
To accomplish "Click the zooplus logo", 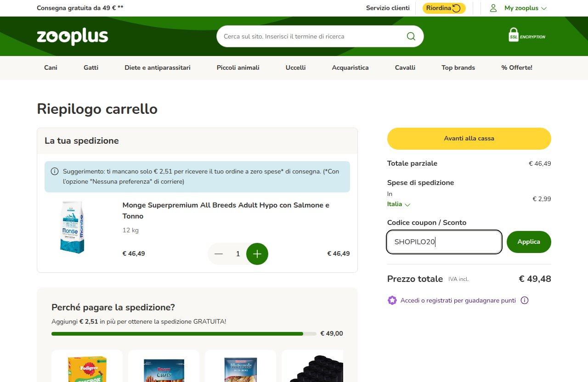I will point(73,37).
